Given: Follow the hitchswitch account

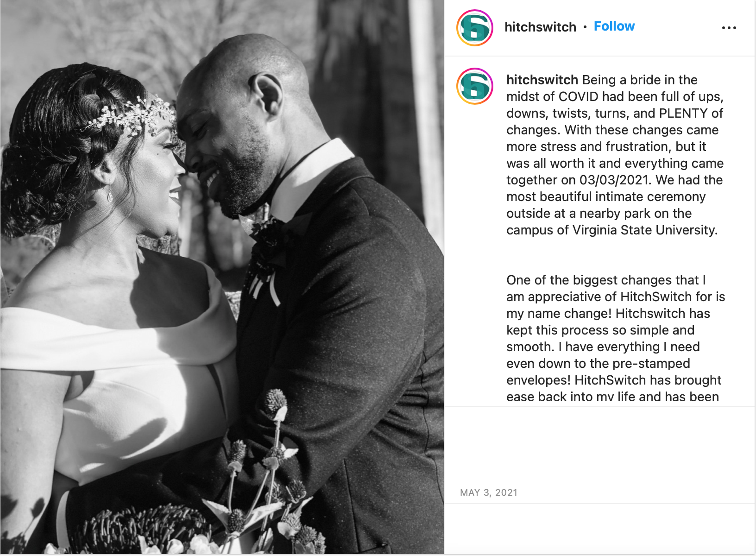Looking at the screenshot, I should [x=614, y=26].
